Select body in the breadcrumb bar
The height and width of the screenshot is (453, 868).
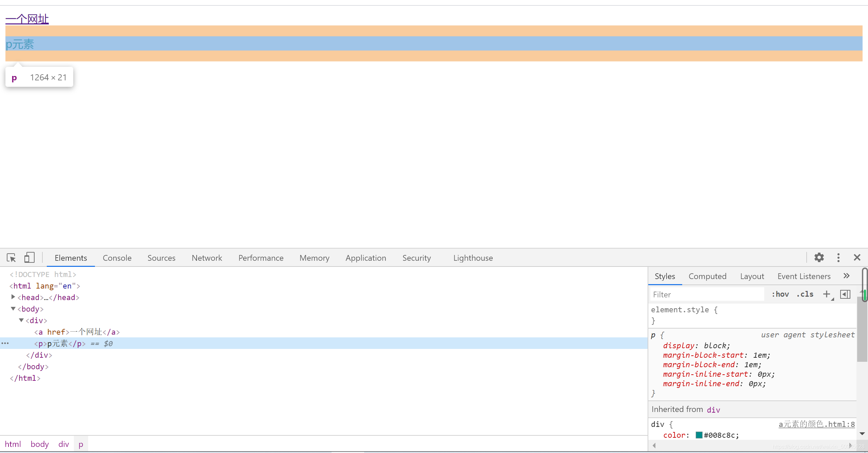click(x=40, y=444)
